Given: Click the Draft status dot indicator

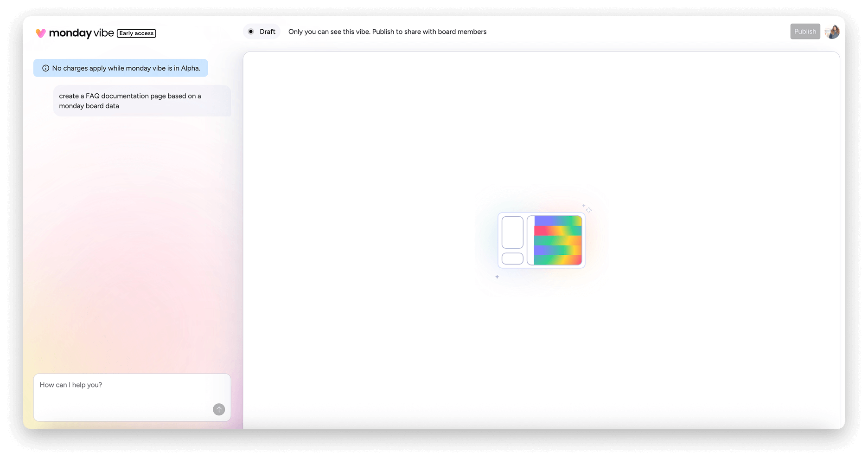Looking at the screenshot, I should pos(251,32).
